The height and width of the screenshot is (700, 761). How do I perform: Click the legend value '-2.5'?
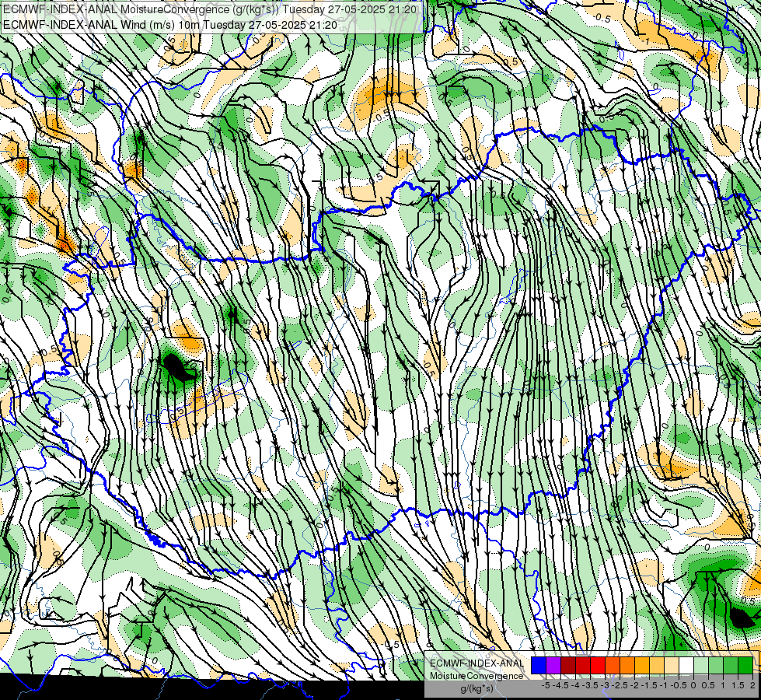click(620, 685)
